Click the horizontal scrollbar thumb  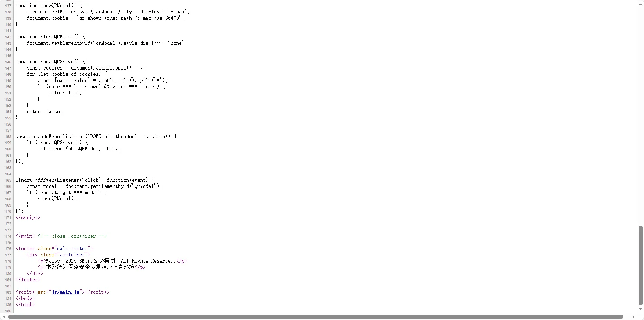tap(315, 317)
